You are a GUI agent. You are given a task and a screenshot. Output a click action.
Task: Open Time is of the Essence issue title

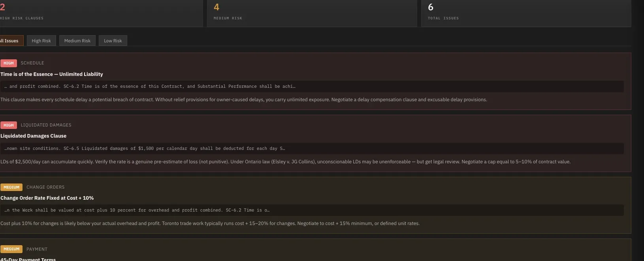(52, 74)
